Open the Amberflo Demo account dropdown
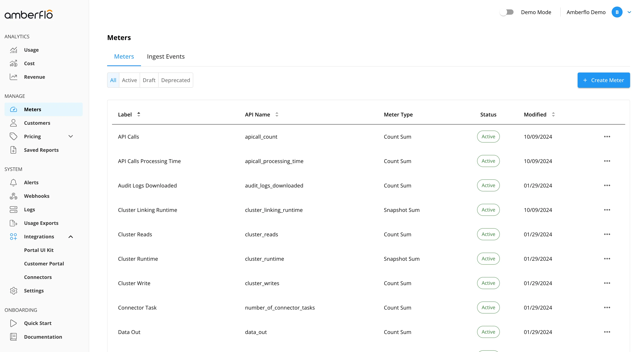The width and height of the screenshot is (644, 352). pyautogui.click(x=629, y=12)
